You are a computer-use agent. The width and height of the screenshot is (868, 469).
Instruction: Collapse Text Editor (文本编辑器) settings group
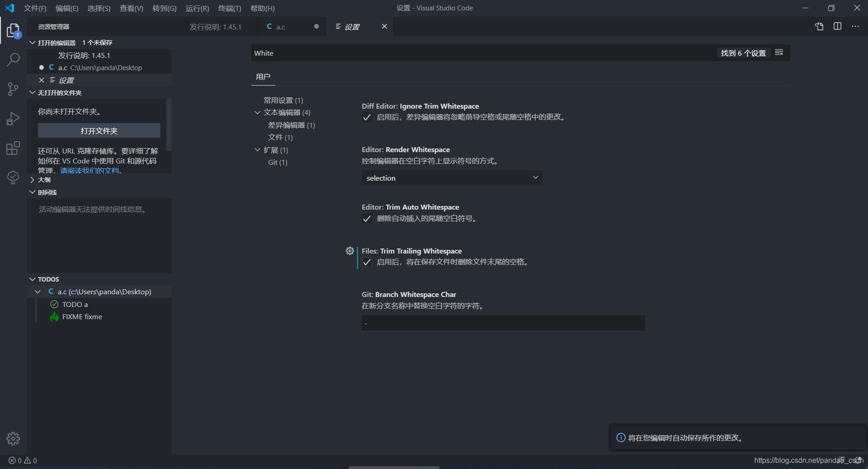(x=257, y=112)
